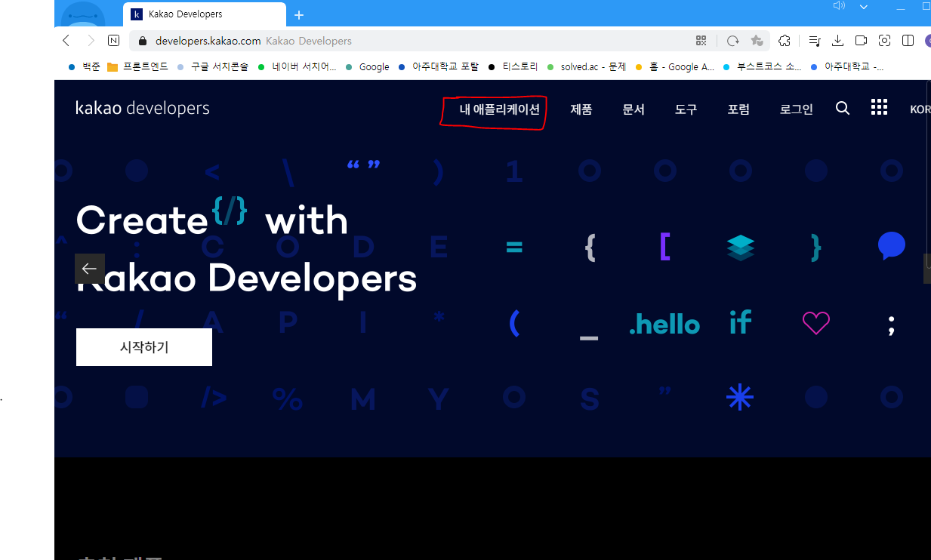Open the 제품 menu
Image resolution: width=931 pixels, height=560 pixels.
[x=581, y=109]
